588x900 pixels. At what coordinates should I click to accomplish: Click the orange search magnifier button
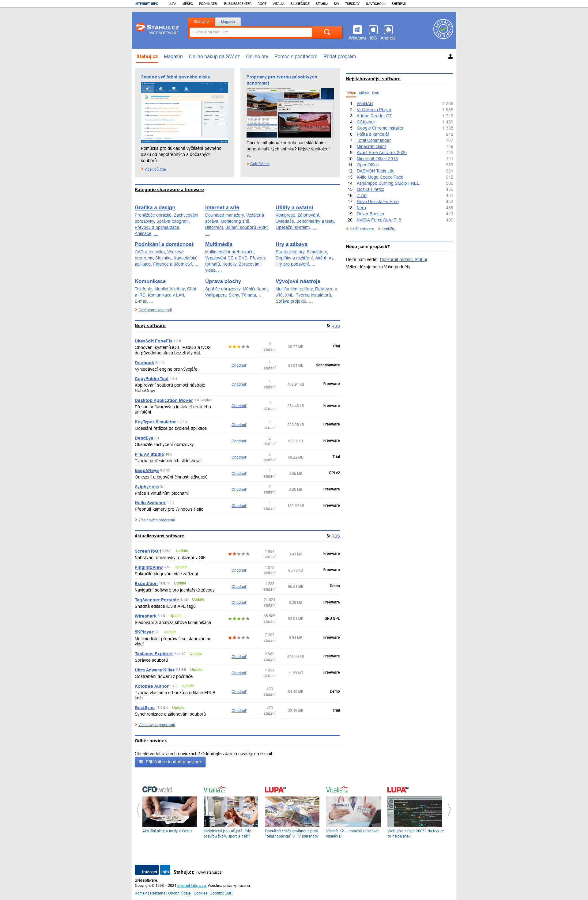(327, 32)
